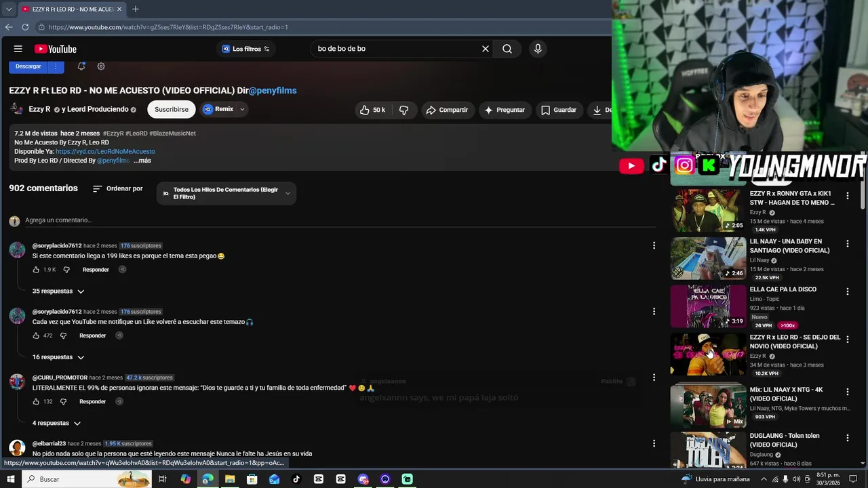Open Ordenar por sort menu

tap(118, 188)
